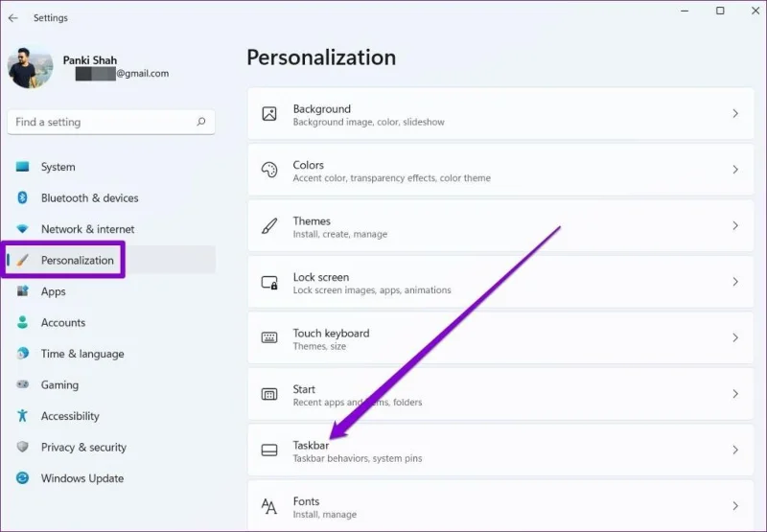
Task: Open Touch keyboard settings row
Action: (500, 337)
